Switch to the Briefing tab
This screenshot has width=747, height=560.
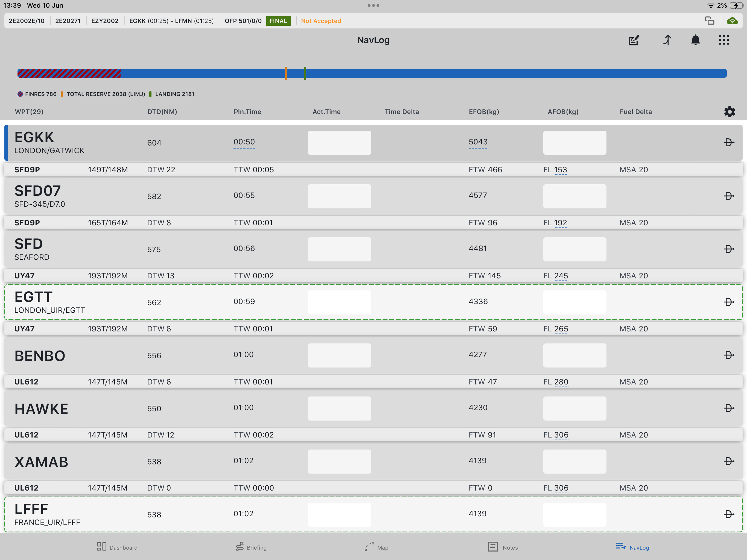[251, 547]
